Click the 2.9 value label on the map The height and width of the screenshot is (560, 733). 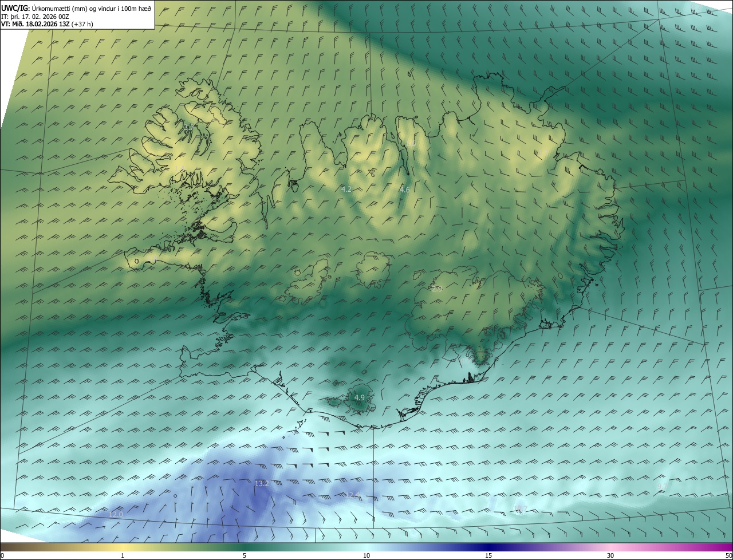[x=437, y=289]
